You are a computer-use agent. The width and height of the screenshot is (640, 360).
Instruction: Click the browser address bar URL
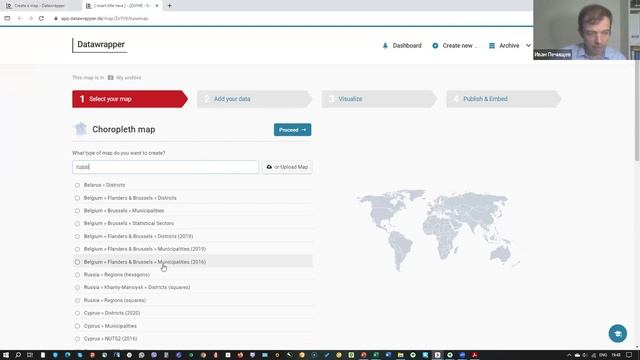pyautogui.click(x=104, y=18)
